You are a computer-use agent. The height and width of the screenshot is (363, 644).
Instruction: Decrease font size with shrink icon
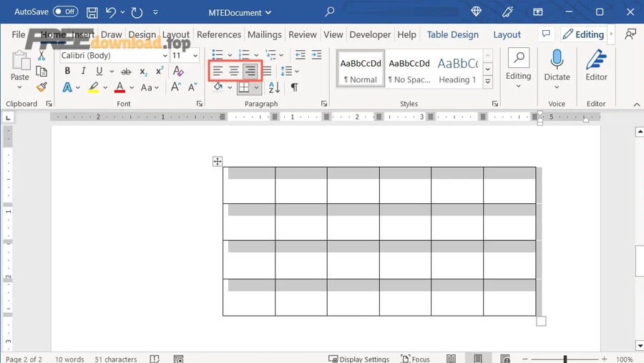click(192, 87)
